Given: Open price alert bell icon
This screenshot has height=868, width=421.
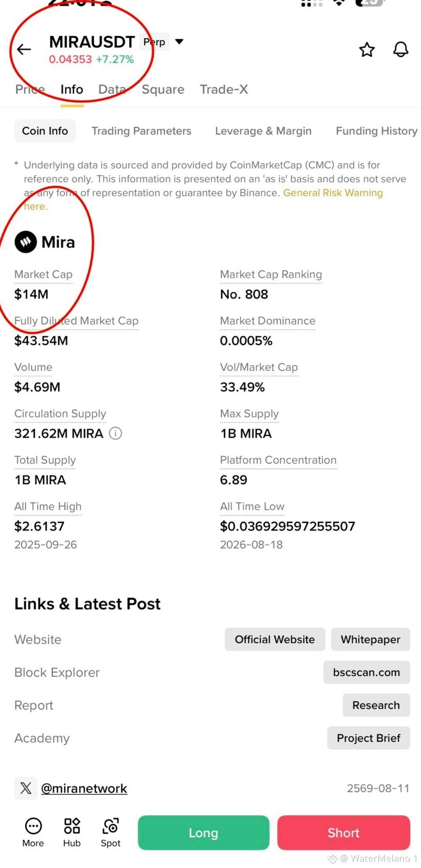Looking at the screenshot, I should (x=401, y=49).
